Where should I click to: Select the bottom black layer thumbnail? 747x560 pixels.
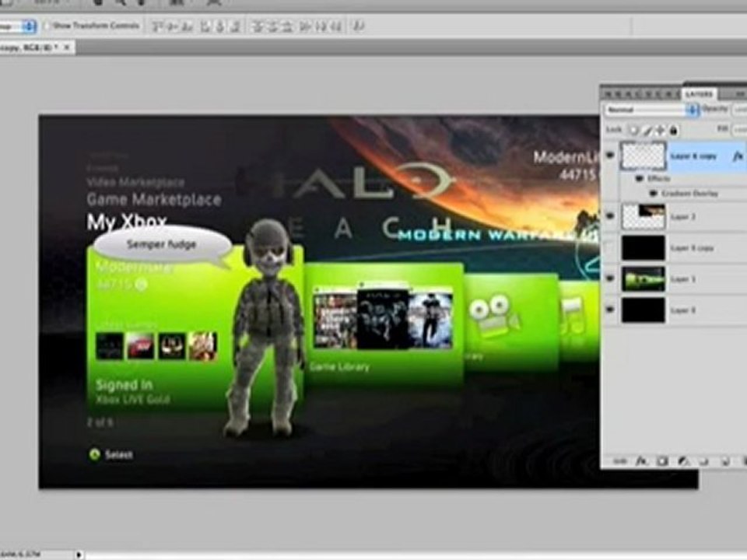click(x=644, y=310)
